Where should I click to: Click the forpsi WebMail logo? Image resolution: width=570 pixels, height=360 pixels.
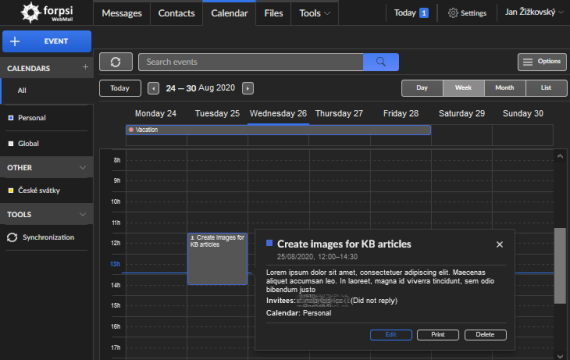click(47, 12)
